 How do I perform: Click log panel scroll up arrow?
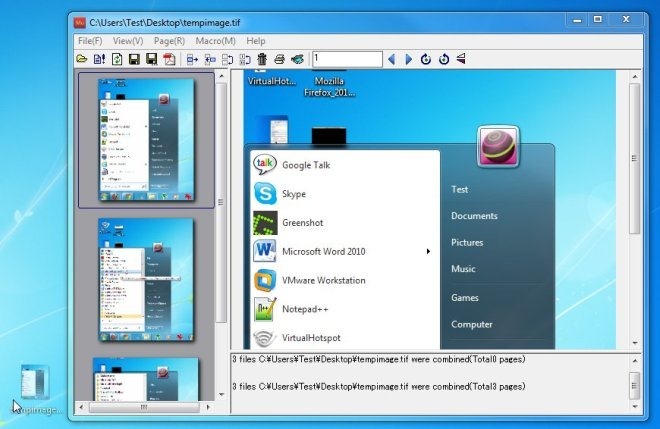coord(635,361)
